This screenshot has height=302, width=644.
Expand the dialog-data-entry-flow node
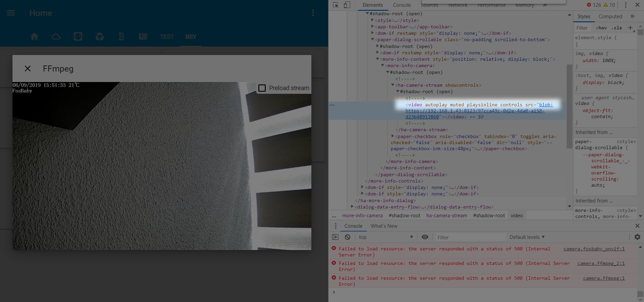click(352, 207)
